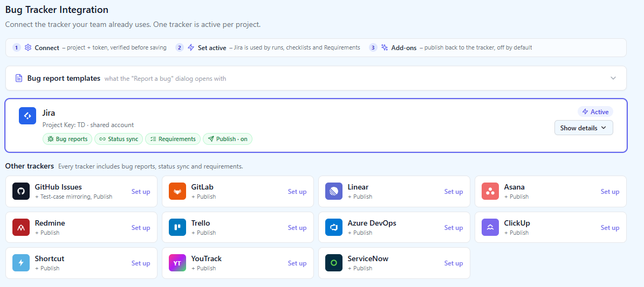Expand the Bug report templates chevron
Screen dimensions: 644x287
tap(613, 78)
